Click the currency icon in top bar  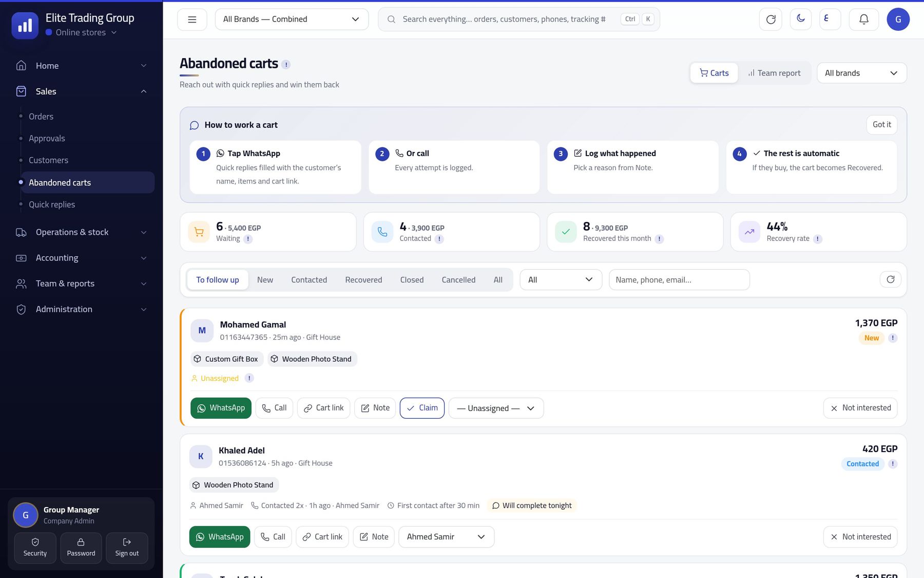[x=830, y=19]
